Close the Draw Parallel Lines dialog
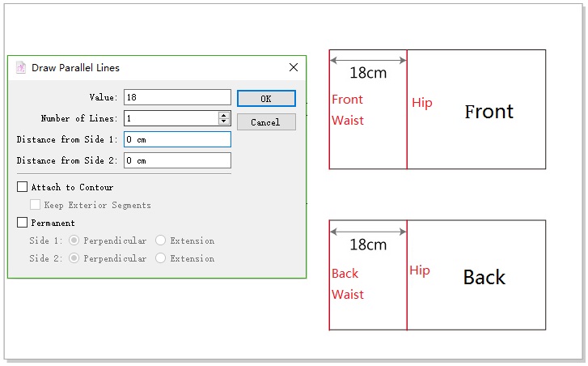The height and width of the screenshot is (366, 588). tap(293, 68)
